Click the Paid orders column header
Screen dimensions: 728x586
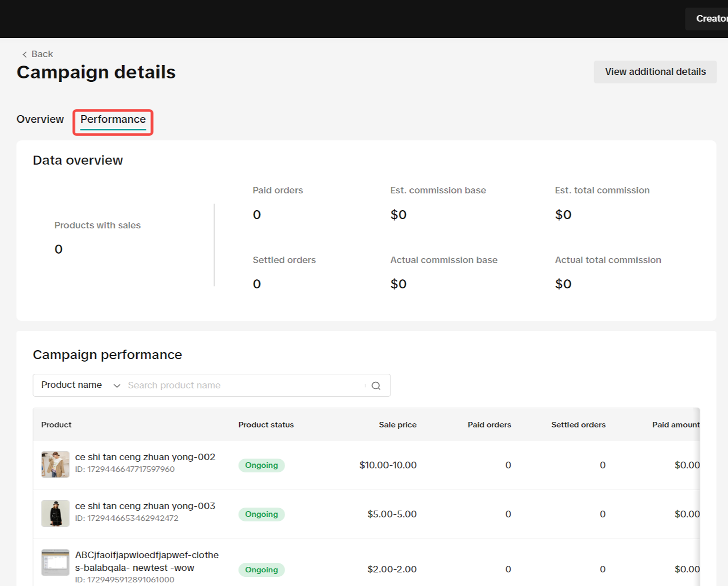489,425
